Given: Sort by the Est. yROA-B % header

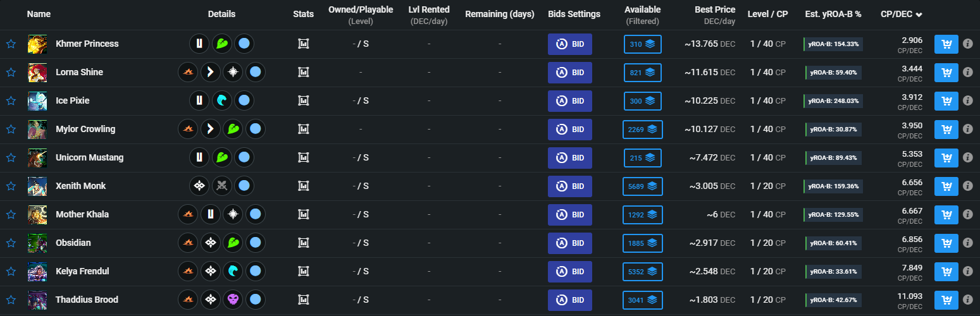Looking at the screenshot, I should click(x=833, y=14).
